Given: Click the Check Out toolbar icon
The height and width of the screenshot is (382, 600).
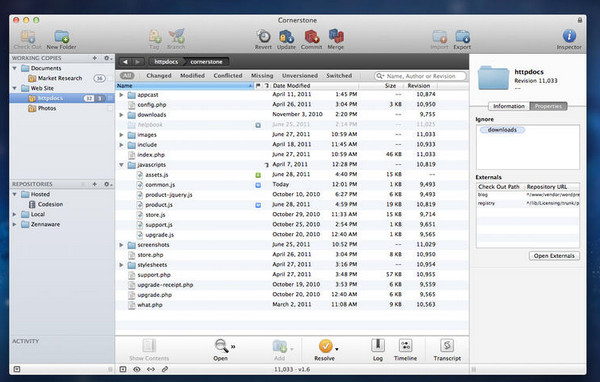Looking at the screenshot, I should click(28, 37).
